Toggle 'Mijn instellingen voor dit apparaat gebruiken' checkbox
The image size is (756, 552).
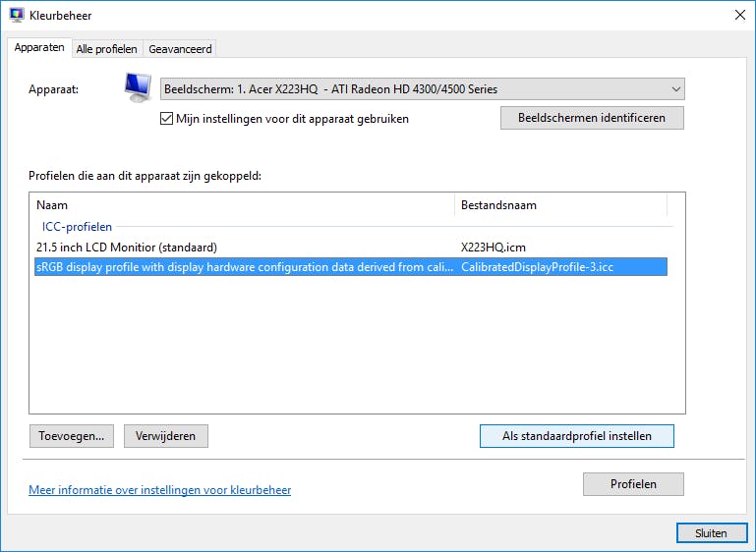tap(166, 119)
